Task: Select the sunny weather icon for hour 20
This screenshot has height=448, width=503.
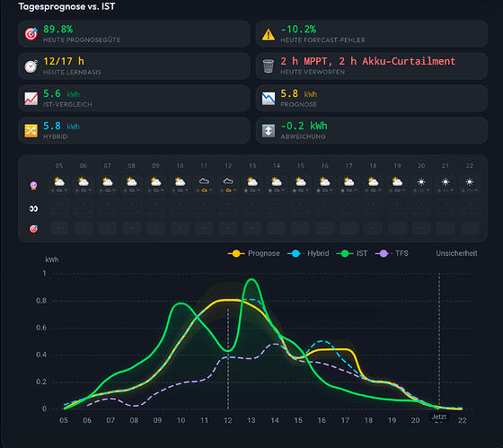Action: pyautogui.click(x=421, y=182)
